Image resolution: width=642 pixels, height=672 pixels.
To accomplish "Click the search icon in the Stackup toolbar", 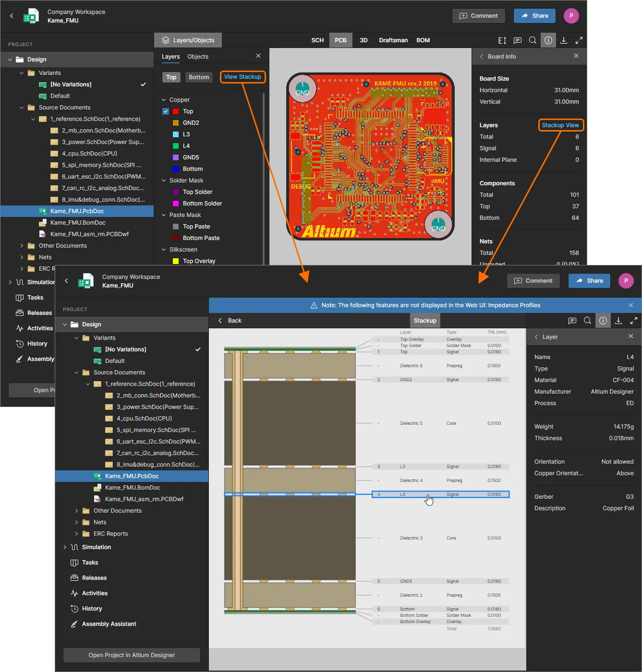I will click(x=588, y=321).
